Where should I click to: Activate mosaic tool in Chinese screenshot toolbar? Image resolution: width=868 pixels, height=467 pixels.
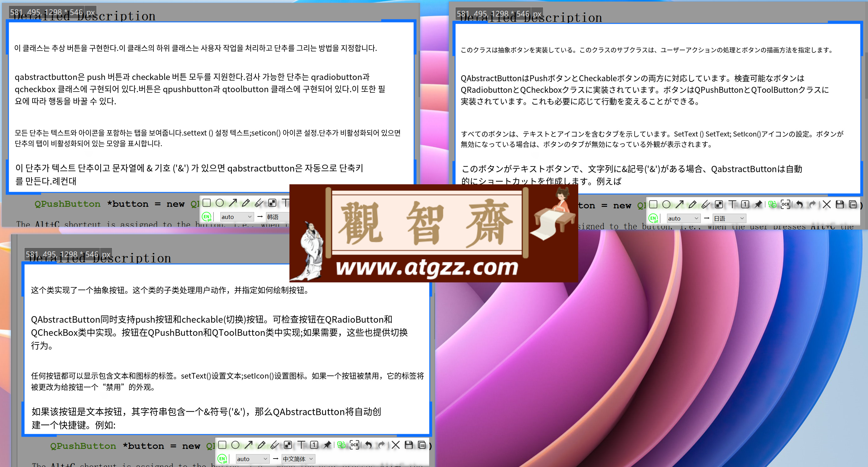pos(288,445)
